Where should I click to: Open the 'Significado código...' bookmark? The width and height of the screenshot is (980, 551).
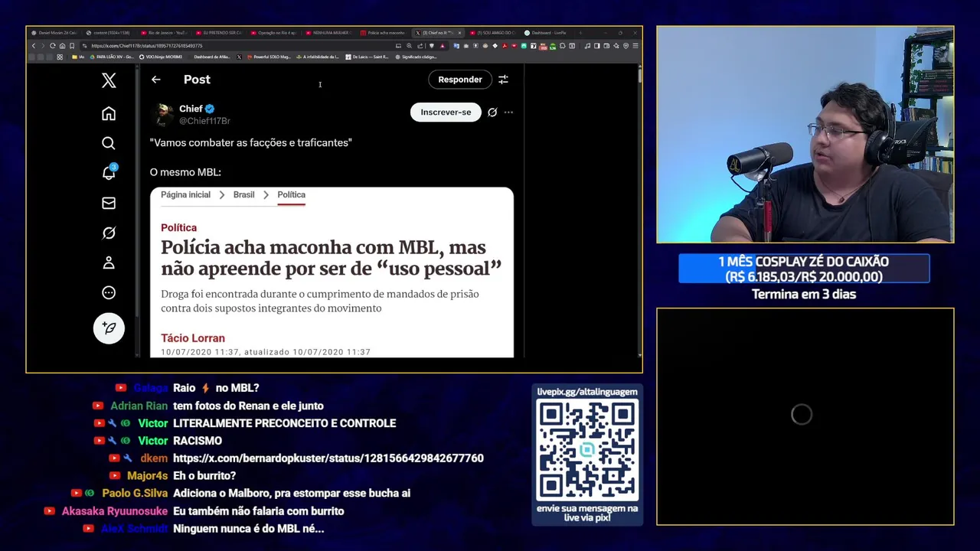pos(416,57)
